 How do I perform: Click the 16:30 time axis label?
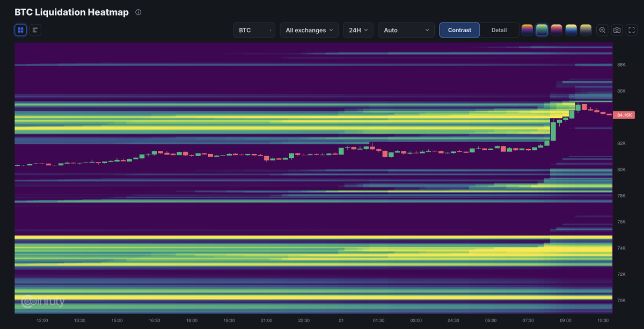[154, 320]
